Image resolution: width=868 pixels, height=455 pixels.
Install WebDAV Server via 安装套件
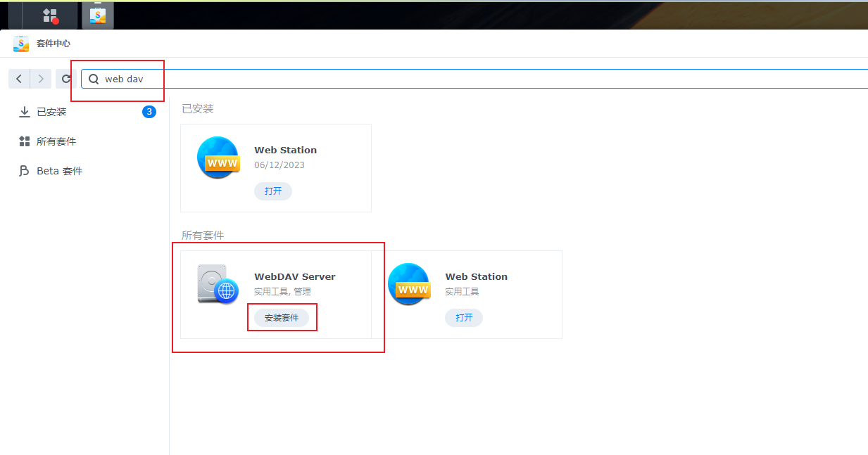[x=282, y=318]
